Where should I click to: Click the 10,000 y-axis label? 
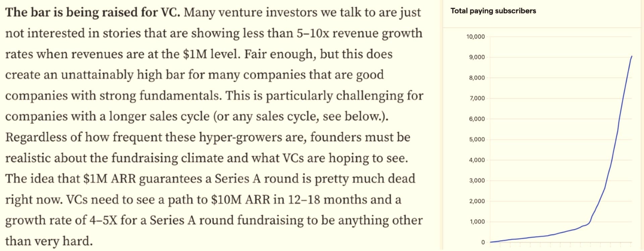click(475, 37)
